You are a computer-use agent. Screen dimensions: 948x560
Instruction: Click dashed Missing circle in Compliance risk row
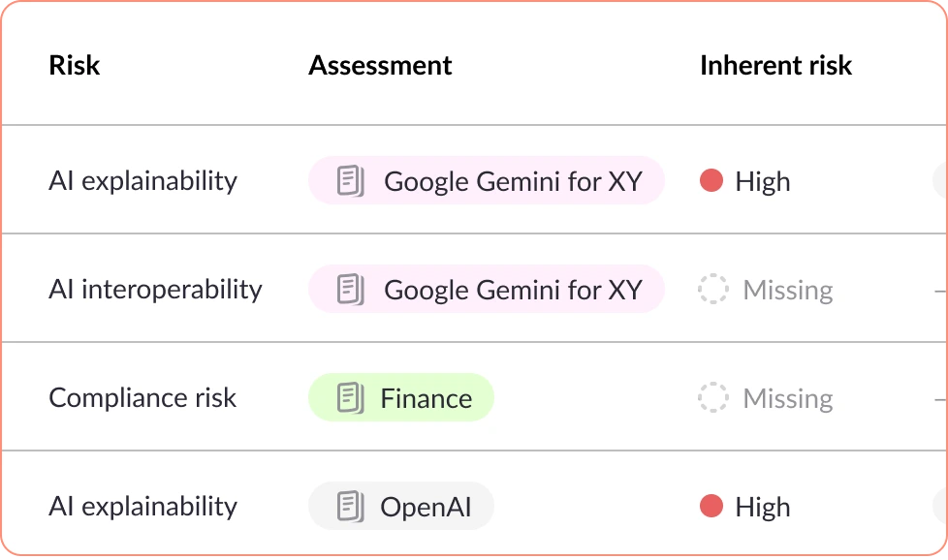click(713, 398)
